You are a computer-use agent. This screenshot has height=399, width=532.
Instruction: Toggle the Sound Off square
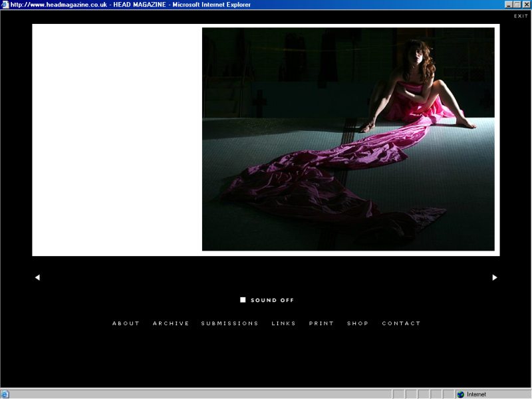(x=243, y=300)
